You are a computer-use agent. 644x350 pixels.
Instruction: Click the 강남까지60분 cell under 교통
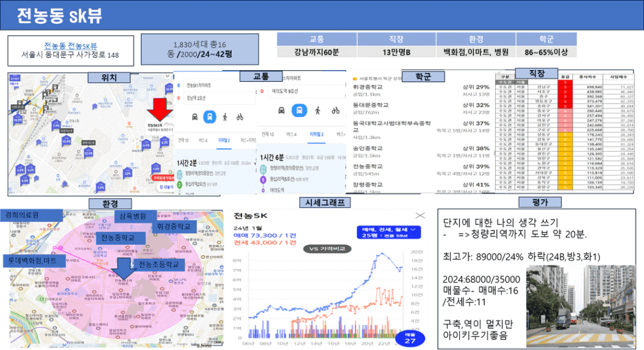(317, 52)
